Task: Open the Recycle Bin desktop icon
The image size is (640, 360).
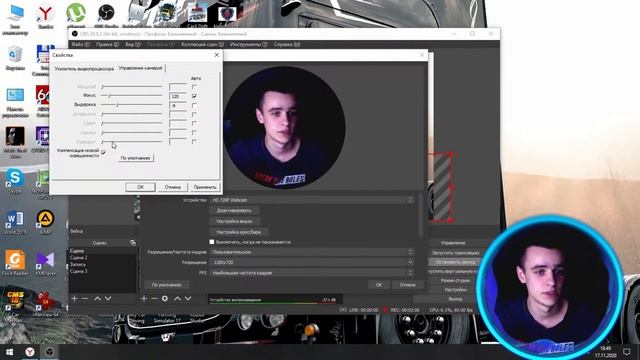Action: pyautogui.click(x=15, y=58)
